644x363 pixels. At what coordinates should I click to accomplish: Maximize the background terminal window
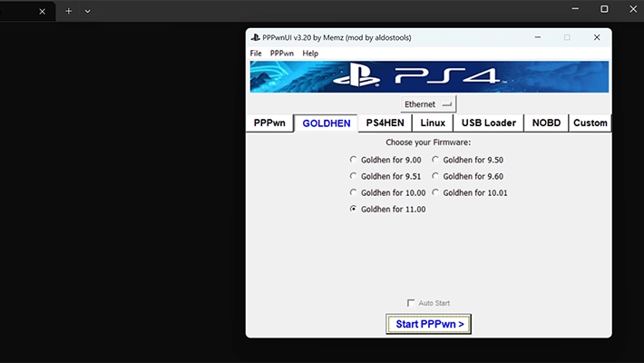point(604,9)
